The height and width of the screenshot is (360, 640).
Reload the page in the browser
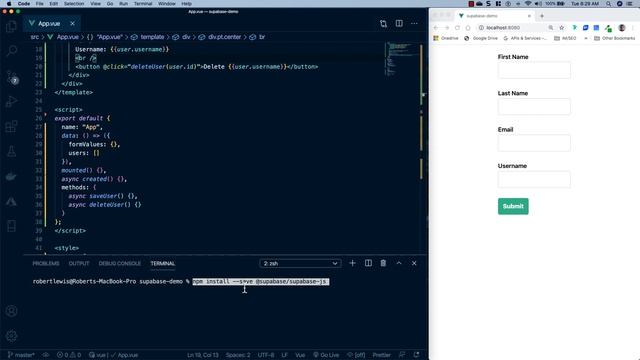tap(457, 28)
